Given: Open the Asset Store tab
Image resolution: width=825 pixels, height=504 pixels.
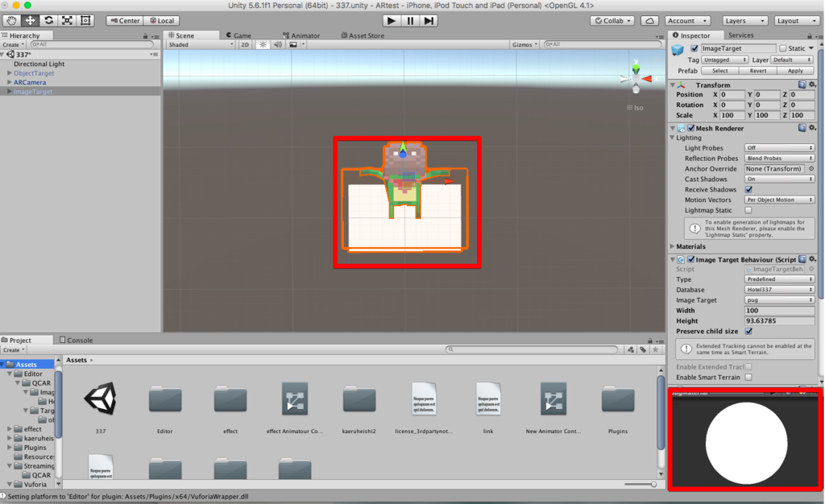Looking at the screenshot, I should click(363, 35).
